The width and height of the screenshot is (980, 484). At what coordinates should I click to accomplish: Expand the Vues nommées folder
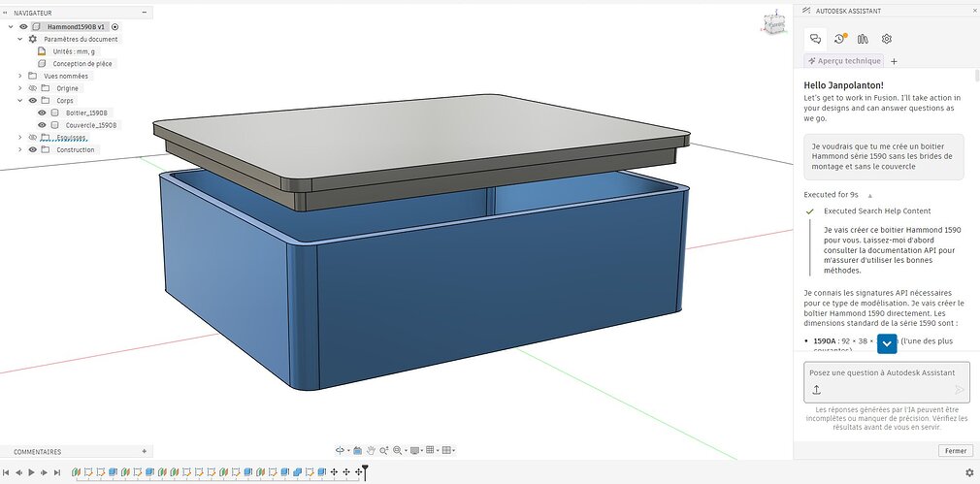tap(20, 77)
